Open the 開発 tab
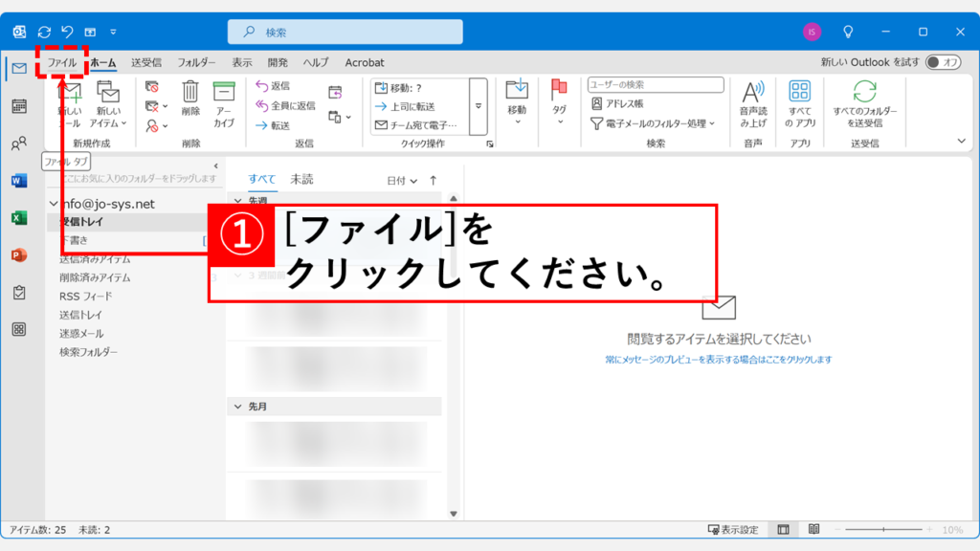Screen dimensions: 980x551 coord(278,62)
